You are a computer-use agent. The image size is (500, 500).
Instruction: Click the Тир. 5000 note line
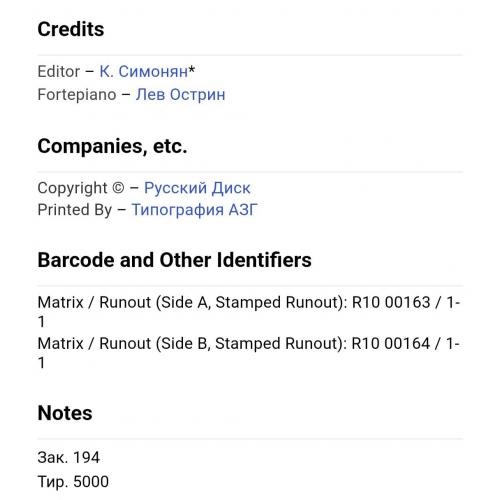click(x=73, y=482)
